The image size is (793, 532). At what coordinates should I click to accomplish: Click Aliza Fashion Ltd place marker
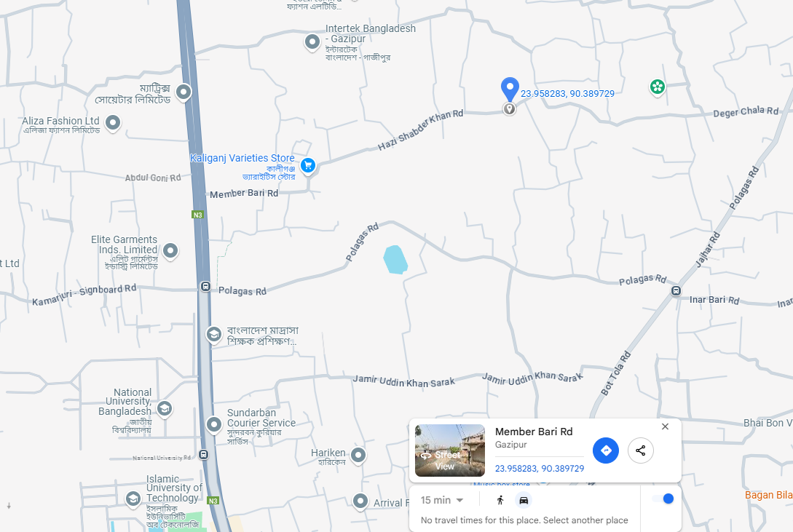point(113,122)
